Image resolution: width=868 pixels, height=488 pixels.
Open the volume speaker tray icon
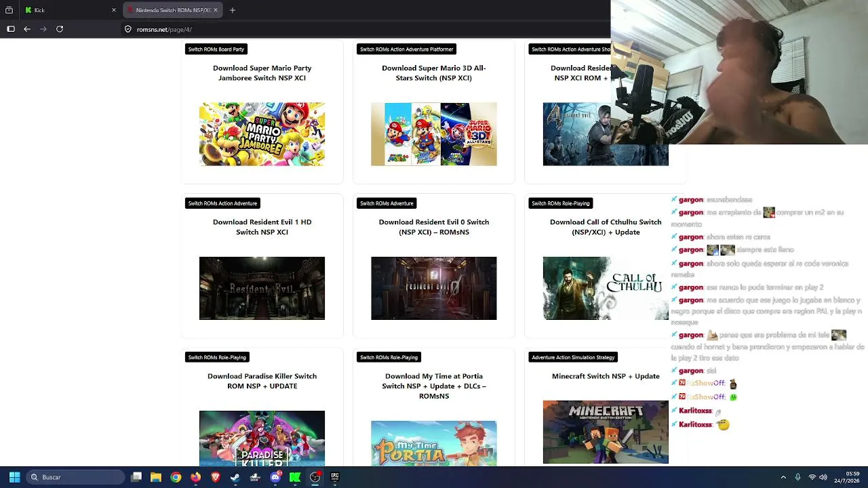click(x=823, y=477)
